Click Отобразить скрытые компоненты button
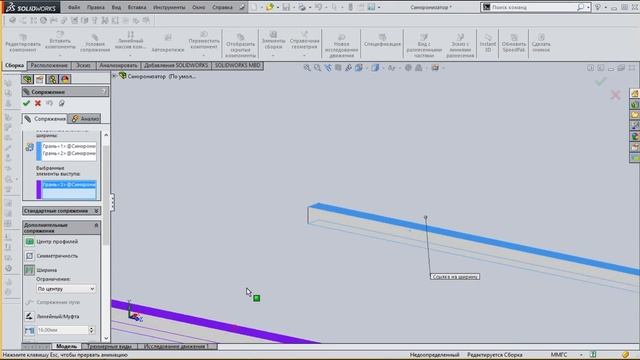This screenshot has width=640, height=360. (x=240, y=46)
